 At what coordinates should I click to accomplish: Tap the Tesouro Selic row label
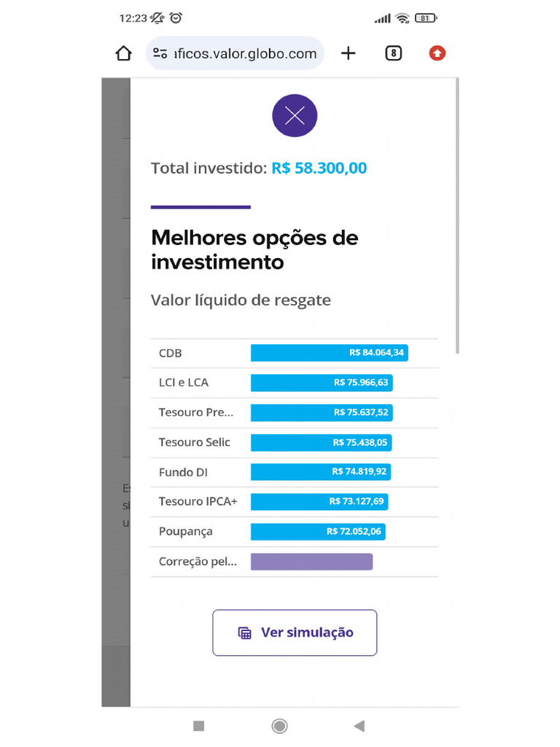tap(195, 442)
